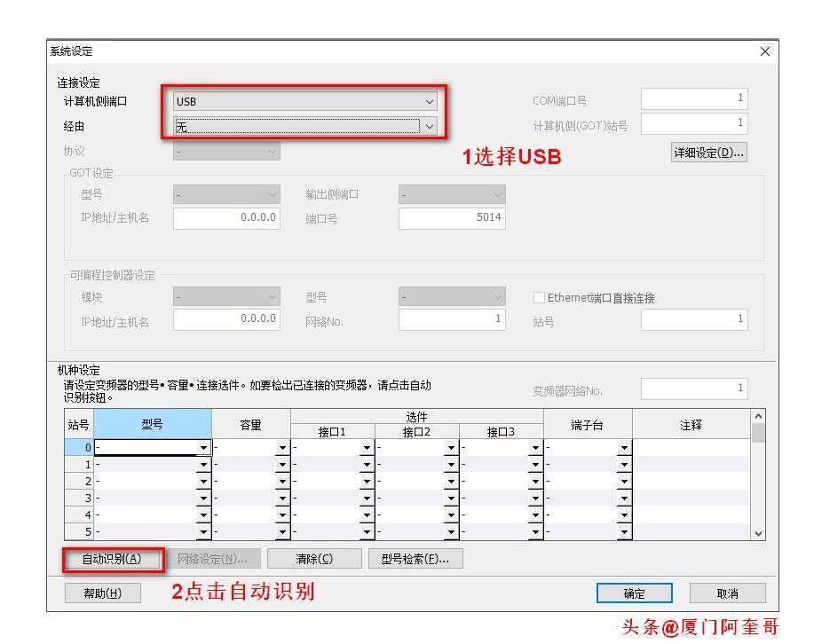The width and height of the screenshot is (814, 644).
Task: Open 详细设定(D) detailed settings
Action: click(x=708, y=153)
